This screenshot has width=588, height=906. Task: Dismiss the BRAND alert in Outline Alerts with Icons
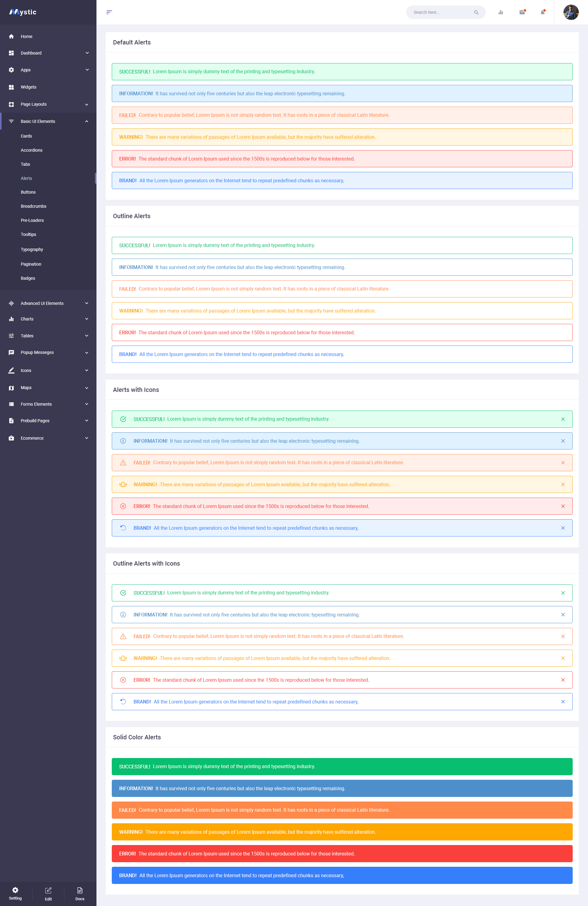pos(563,702)
